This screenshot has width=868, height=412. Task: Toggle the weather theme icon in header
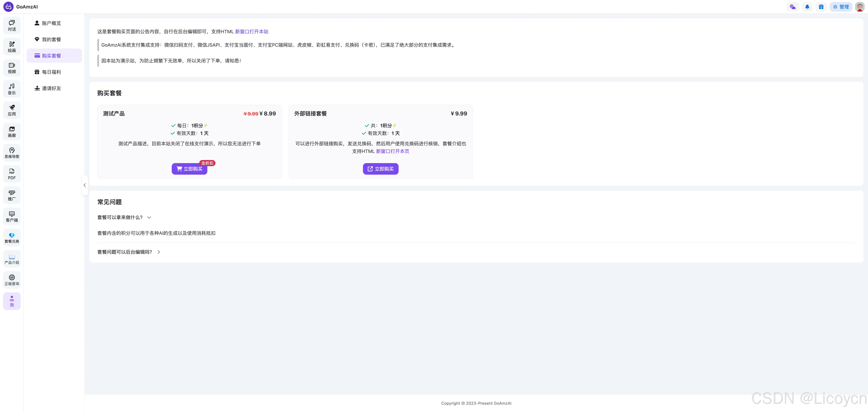793,7
